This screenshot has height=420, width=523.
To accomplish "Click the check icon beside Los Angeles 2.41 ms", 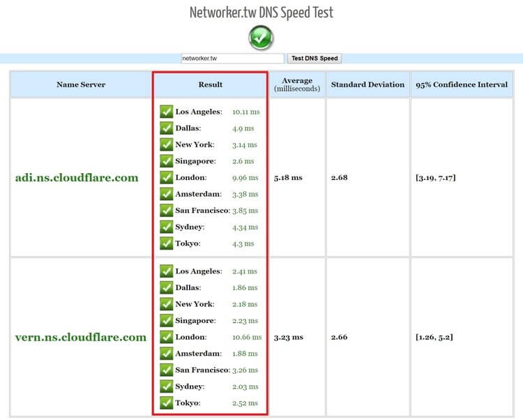I will [x=167, y=271].
